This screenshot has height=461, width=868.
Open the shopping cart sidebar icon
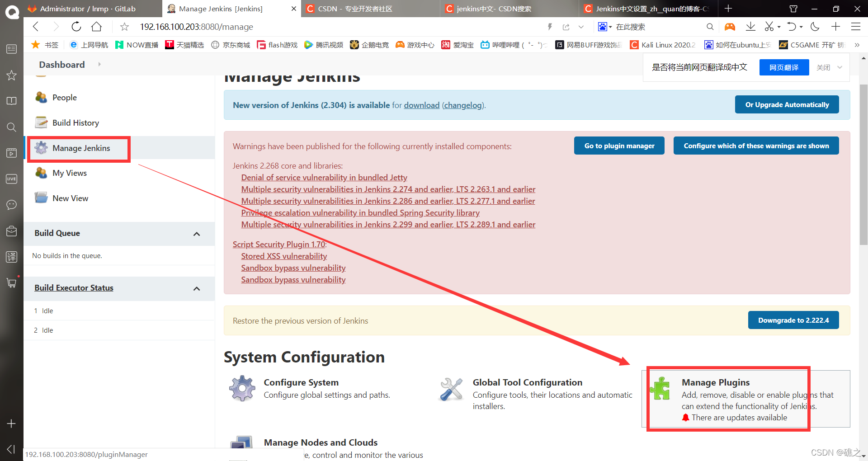[12, 283]
